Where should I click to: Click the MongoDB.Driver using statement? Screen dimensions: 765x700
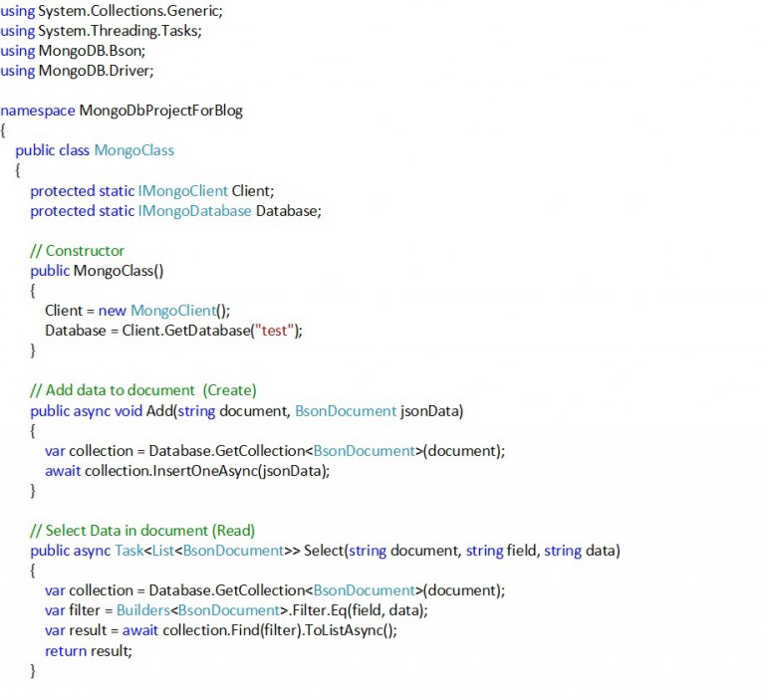[x=96, y=70]
